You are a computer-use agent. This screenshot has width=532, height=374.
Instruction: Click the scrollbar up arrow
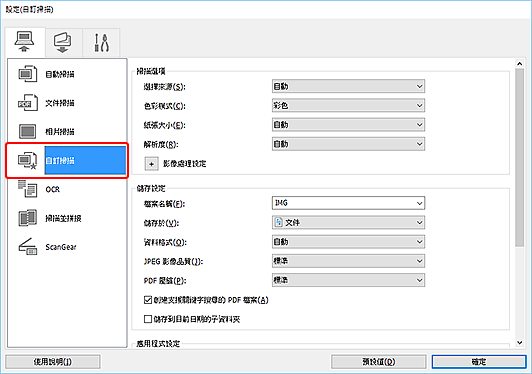(519, 63)
